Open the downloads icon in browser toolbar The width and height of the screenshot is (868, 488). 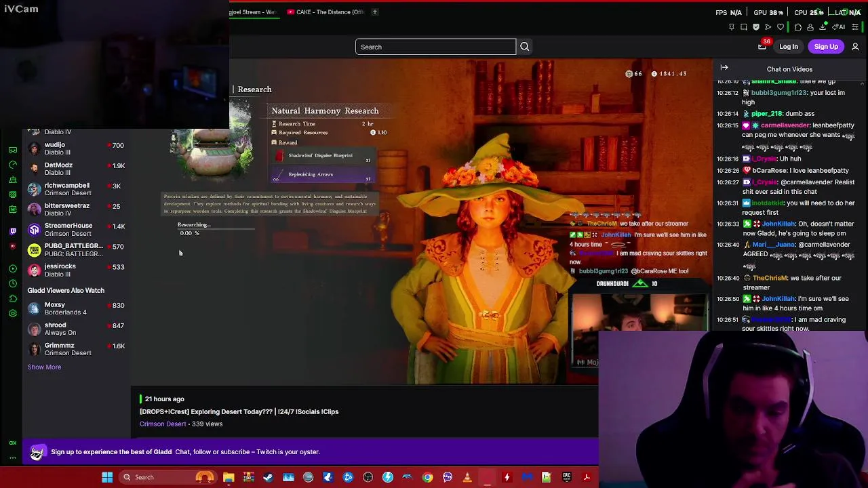coord(823,27)
